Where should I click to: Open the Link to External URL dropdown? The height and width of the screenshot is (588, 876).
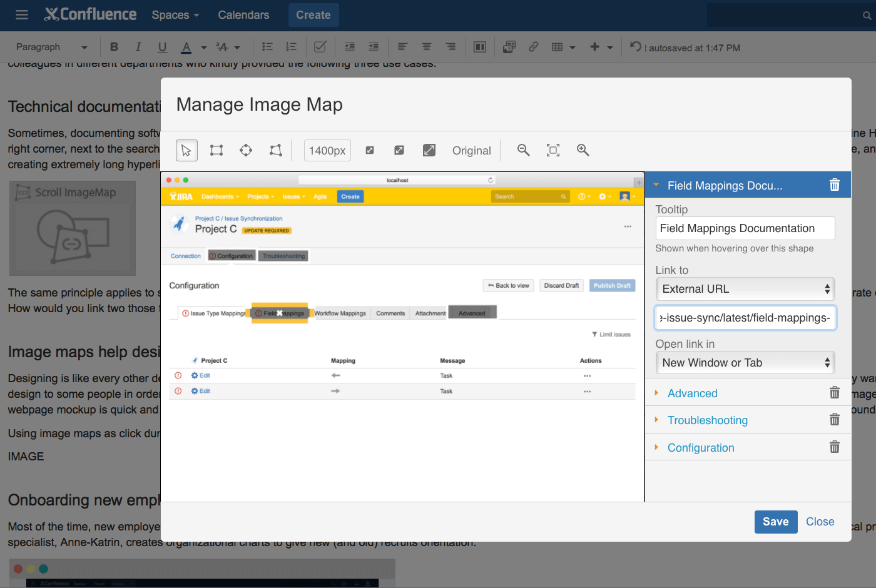745,289
